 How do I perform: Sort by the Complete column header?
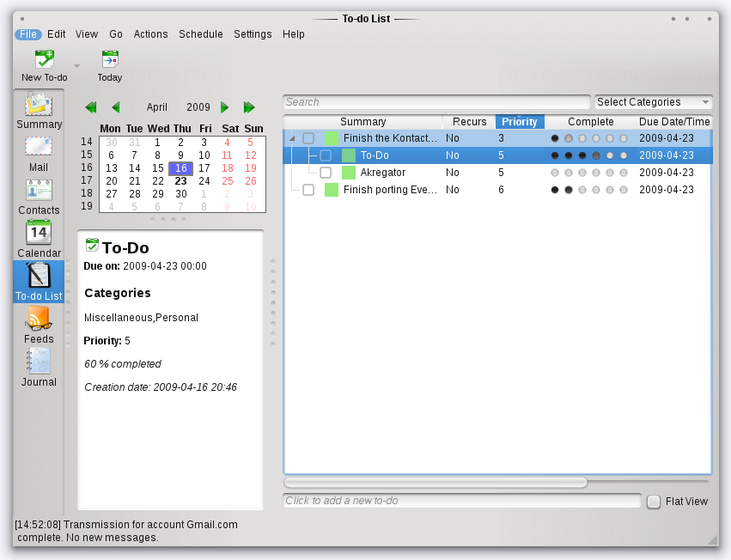pos(590,122)
